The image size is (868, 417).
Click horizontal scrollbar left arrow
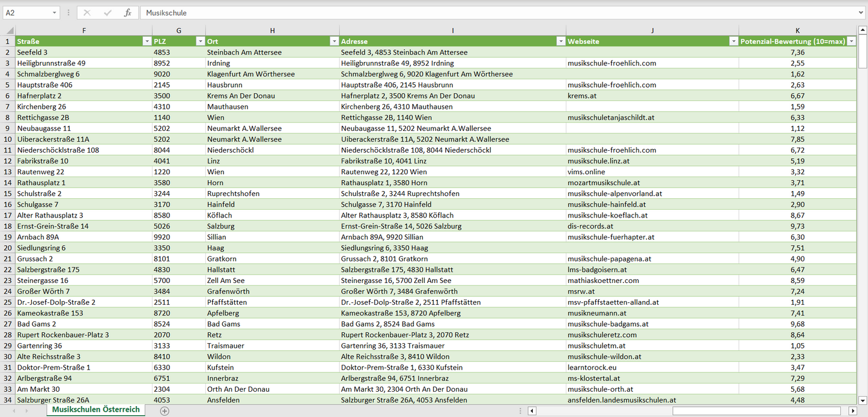coord(532,410)
